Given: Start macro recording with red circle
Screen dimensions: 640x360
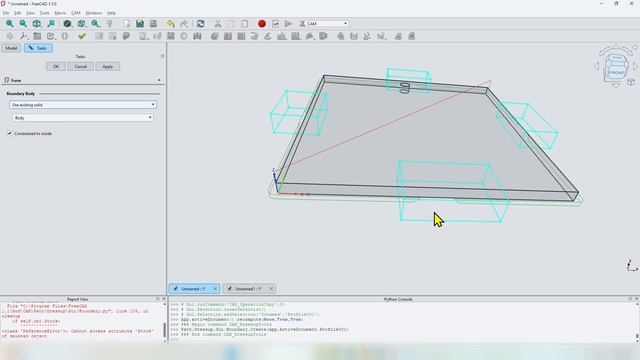Looking at the screenshot, I should pyautogui.click(x=262, y=24).
